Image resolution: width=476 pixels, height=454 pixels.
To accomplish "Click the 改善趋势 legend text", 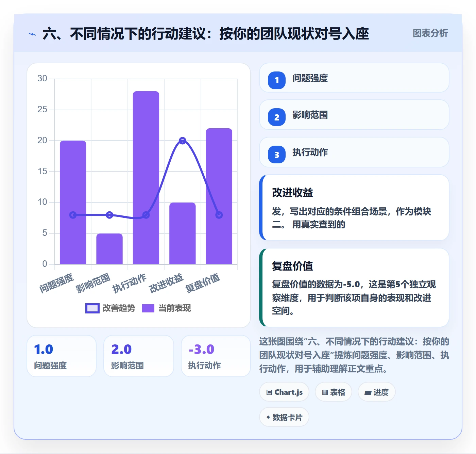I will coord(119,308).
